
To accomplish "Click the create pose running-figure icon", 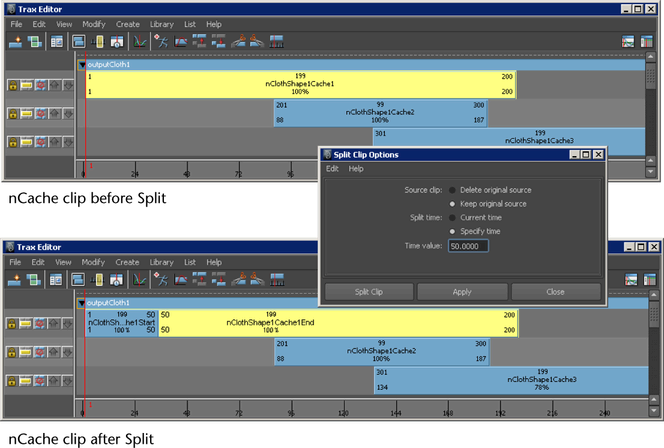I will click(161, 41).
